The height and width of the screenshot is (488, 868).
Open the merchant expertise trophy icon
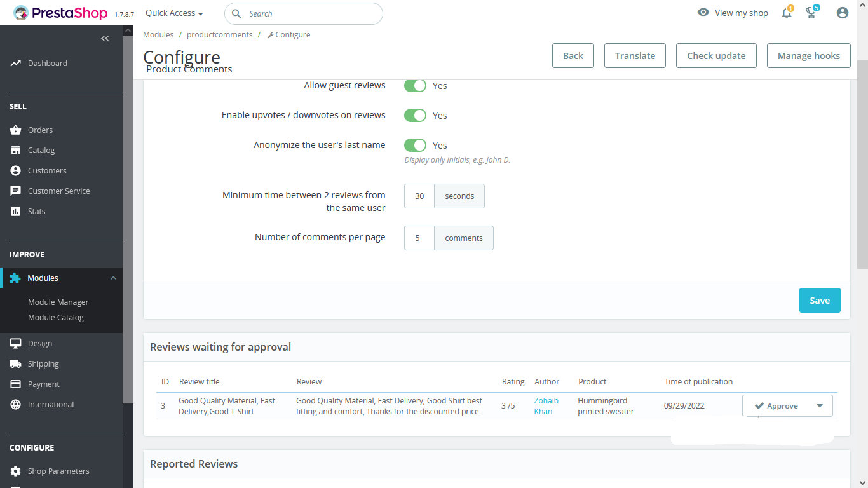coord(811,13)
